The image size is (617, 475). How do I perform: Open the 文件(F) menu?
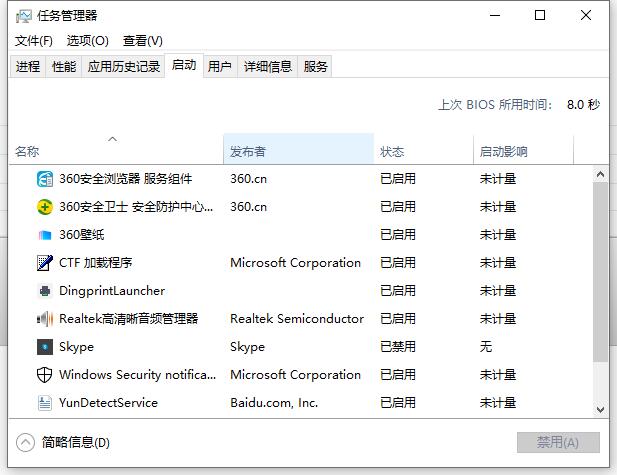pyautogui.click(x=34, y=41)
